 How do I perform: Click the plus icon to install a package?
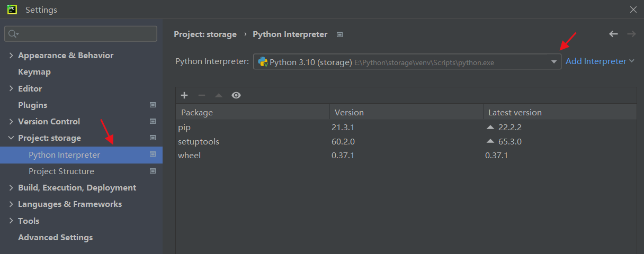point(184,95)
